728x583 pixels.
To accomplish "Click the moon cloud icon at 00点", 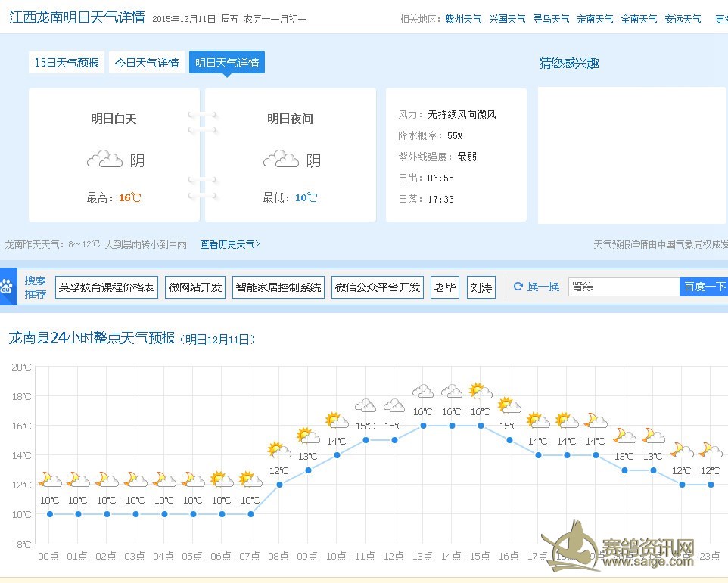I will (x=50, y=479).
